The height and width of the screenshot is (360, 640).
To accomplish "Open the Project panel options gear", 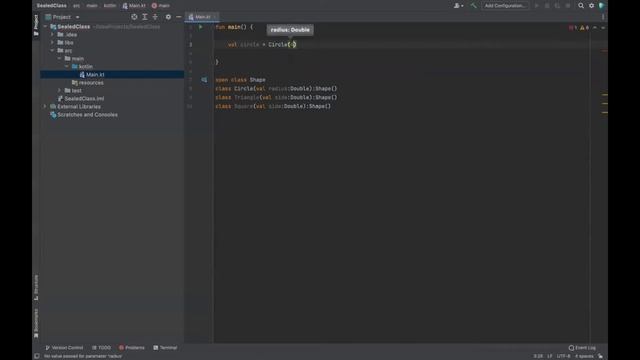I will pyautogui.click(x=168, y=17).
